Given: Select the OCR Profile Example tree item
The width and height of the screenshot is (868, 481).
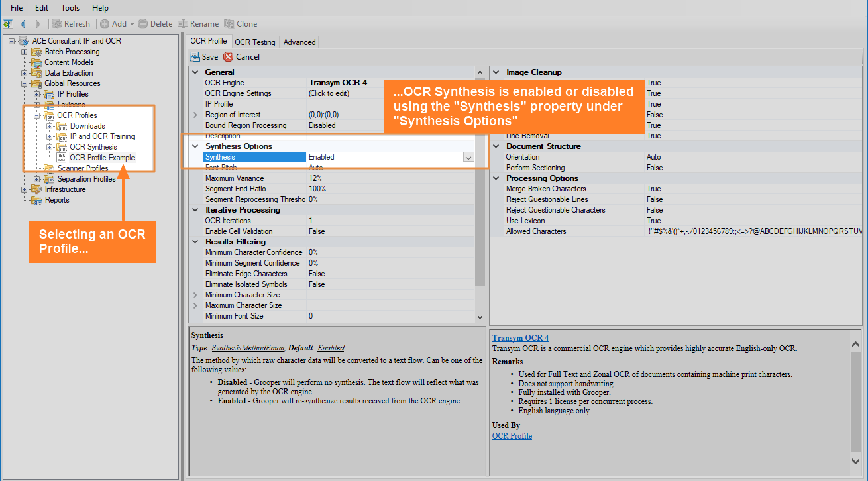Looking at the screenshot, I should tap(102, 158).
